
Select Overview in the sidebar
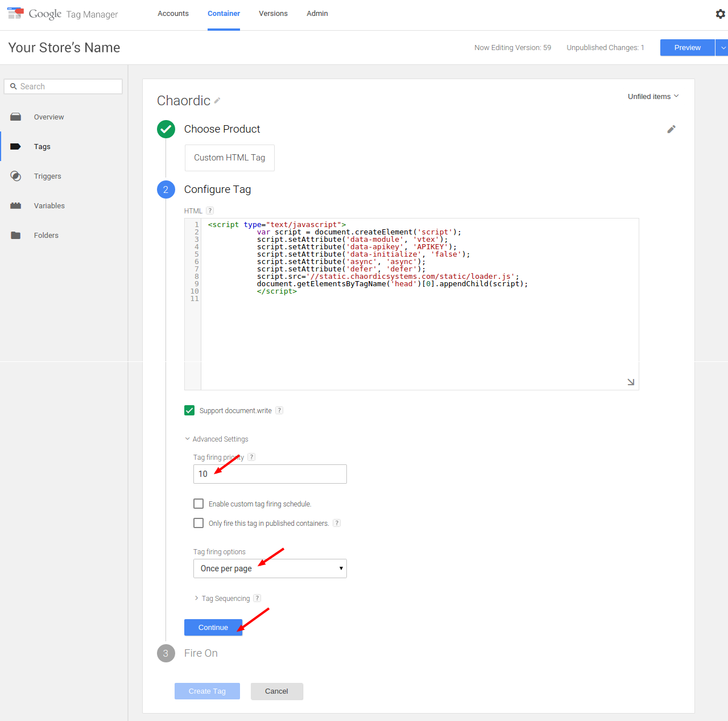(49, 117)
